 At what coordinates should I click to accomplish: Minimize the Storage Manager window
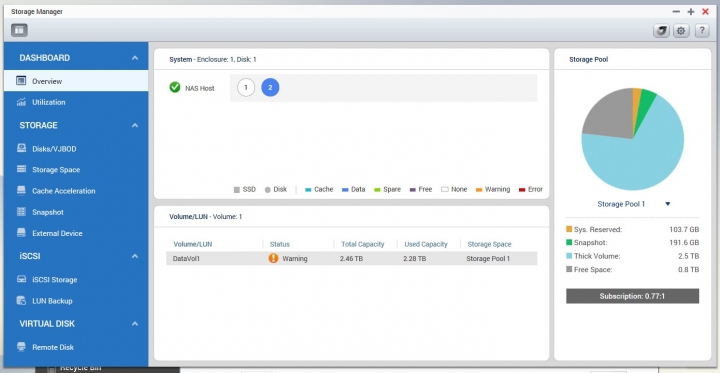tap(676, 12)
